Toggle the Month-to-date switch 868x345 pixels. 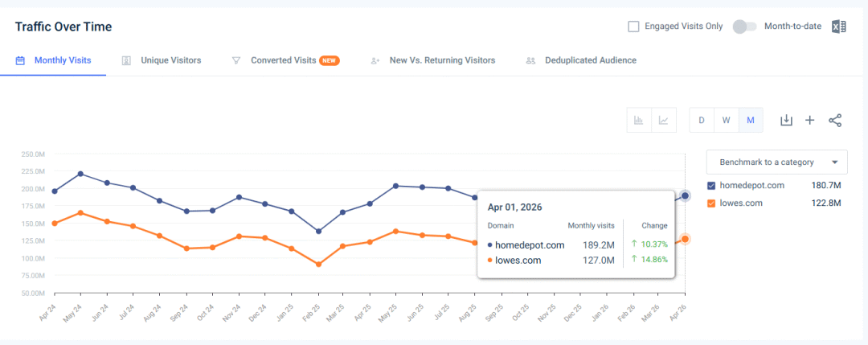[x=744, y=26]
